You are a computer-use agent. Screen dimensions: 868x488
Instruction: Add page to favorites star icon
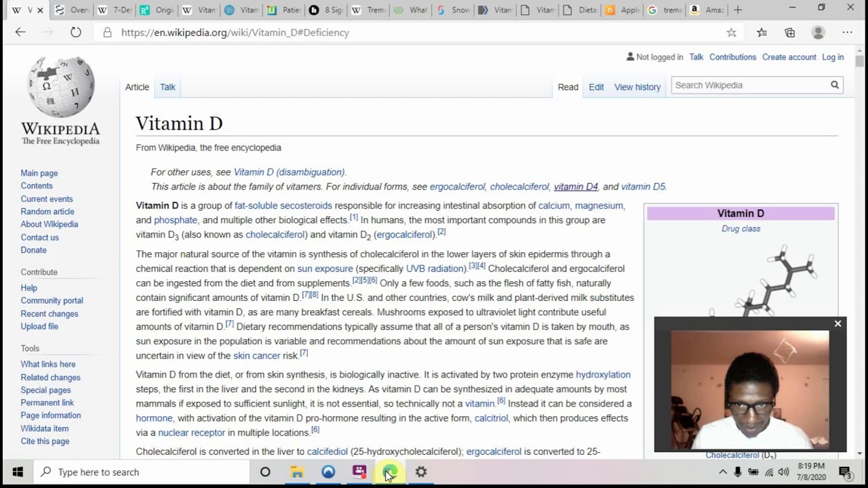(731, 32)
